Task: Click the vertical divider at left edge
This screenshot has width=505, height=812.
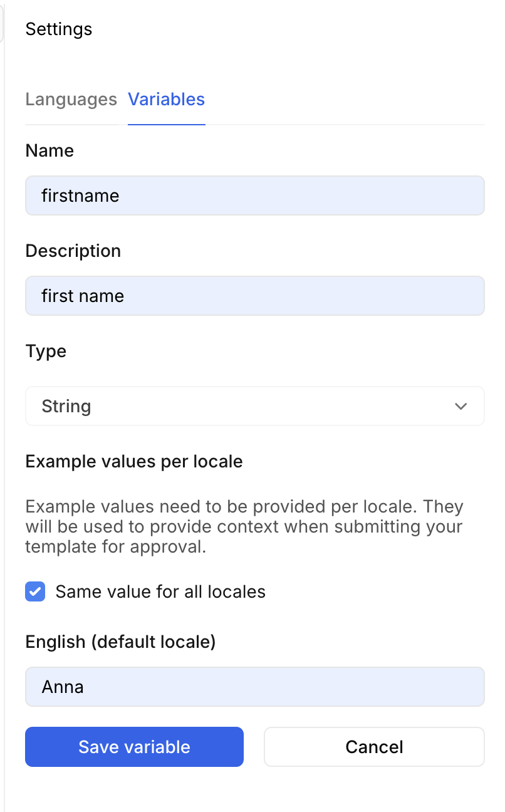Action: pyautogui.click(x=4, y=439)
